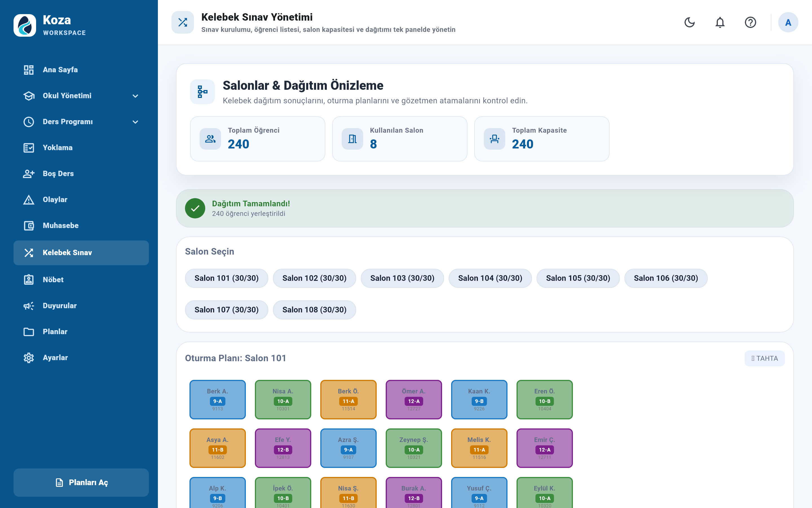
Task: Click the Boş Ders person-add icon
Action: [29, 174]
